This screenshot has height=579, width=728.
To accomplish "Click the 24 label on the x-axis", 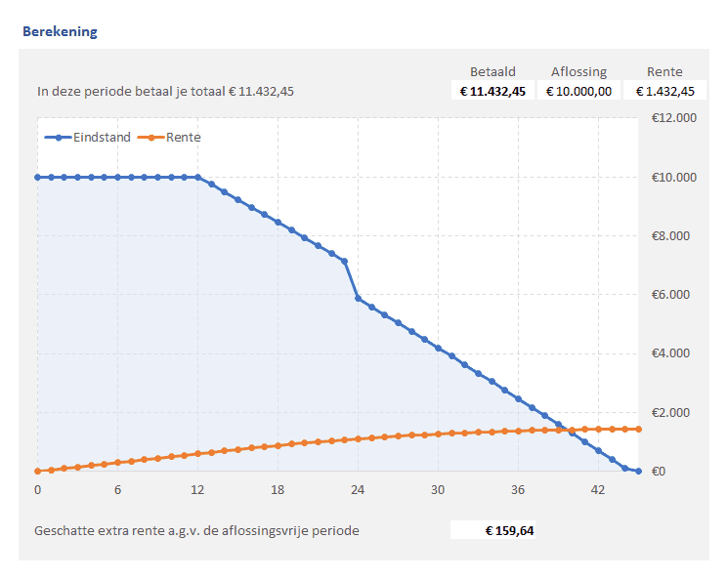I will click(358, 489).
